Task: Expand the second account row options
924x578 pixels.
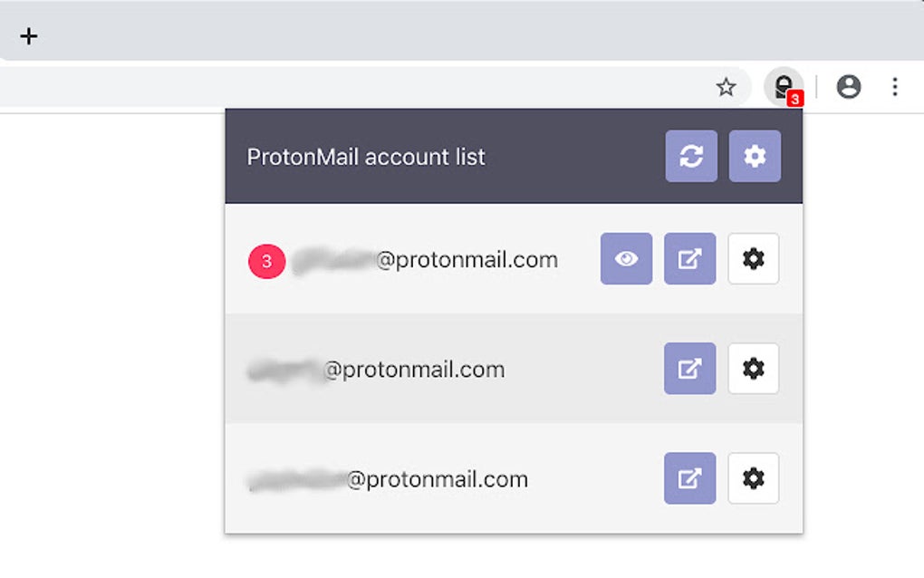Action: pos(689,369)
